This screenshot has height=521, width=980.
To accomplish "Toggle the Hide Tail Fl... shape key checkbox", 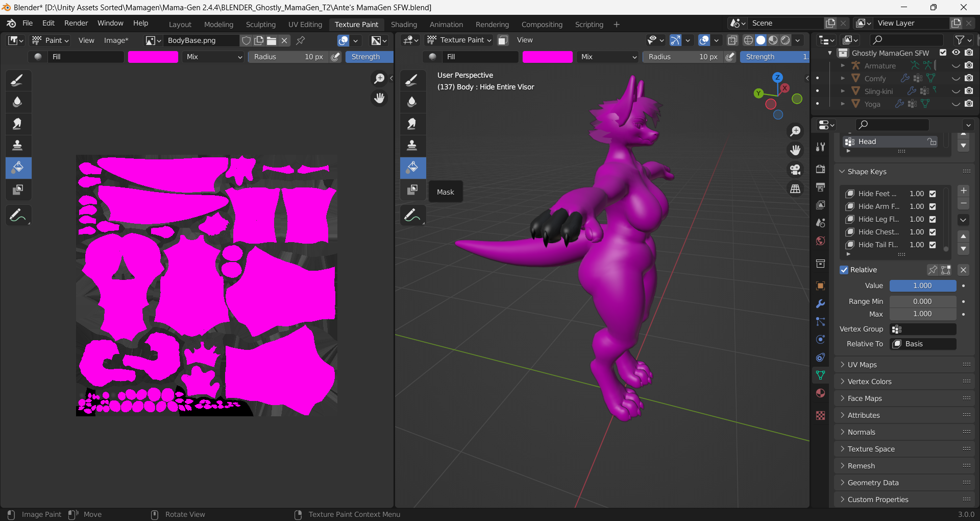I will pos(933,245).
